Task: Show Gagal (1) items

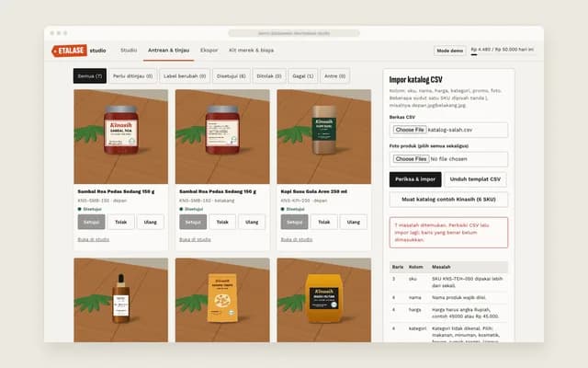Action: [303, 75]
